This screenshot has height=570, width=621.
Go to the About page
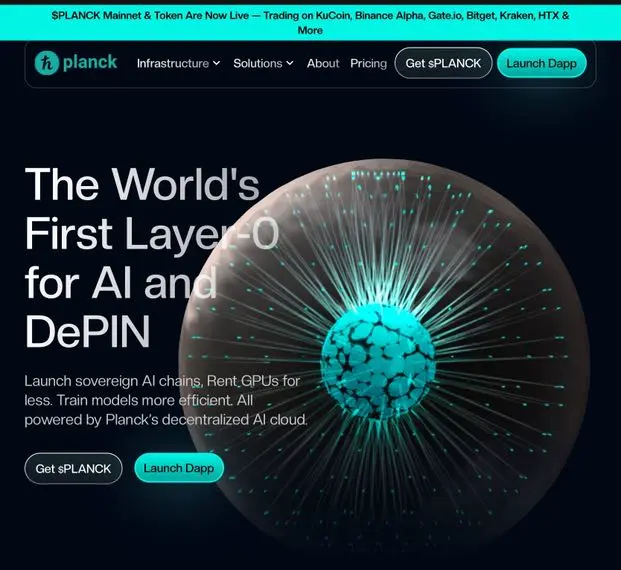click(x=323, y=63)
